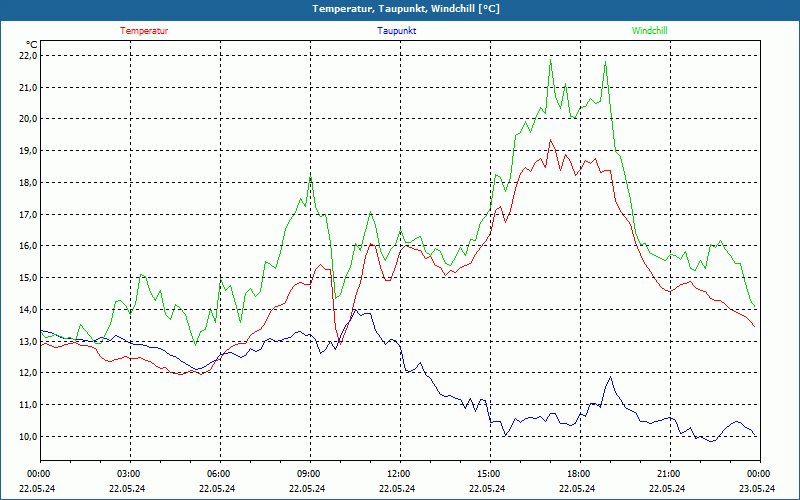The width and height of the screenshot is (800, 500).
Task: Click the °C unit label above the Y-axis
Action: pos(31,44)
